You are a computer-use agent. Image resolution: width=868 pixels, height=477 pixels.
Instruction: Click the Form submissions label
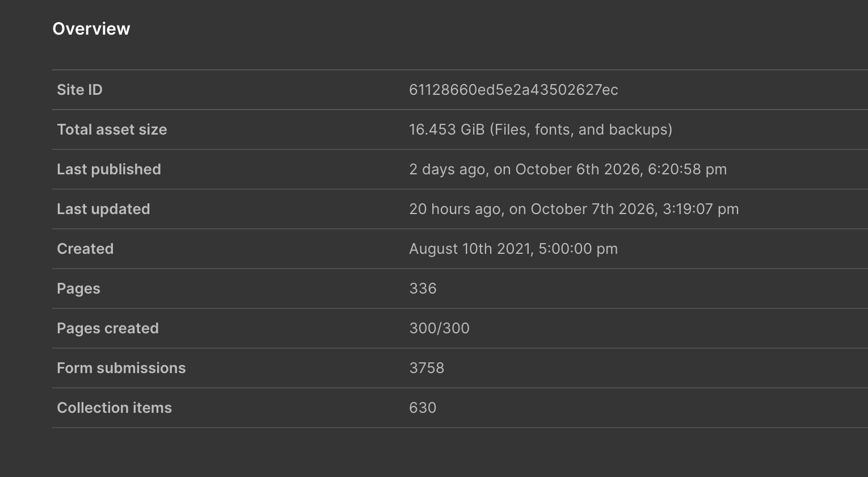pyautogui.click(x=121, y=368)
